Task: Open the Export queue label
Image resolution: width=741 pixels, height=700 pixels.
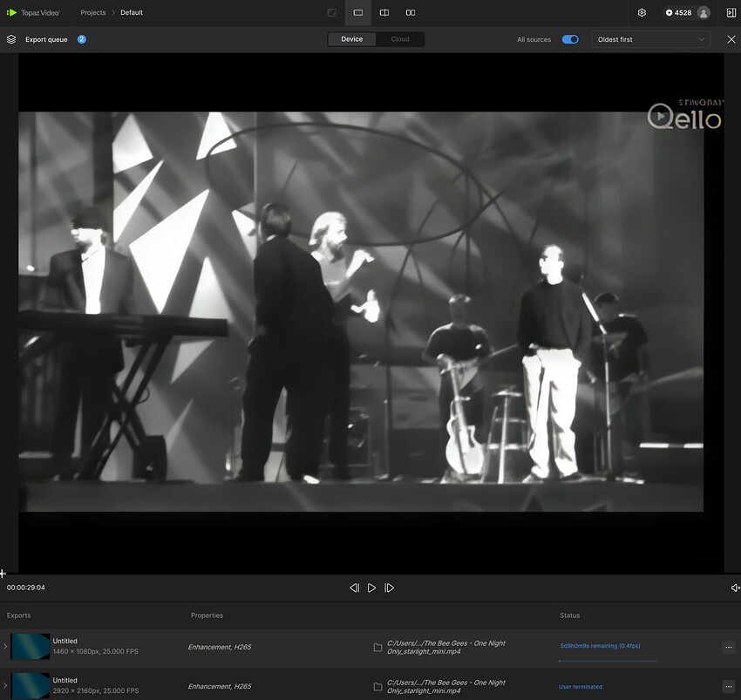Action: pos(46,39)
